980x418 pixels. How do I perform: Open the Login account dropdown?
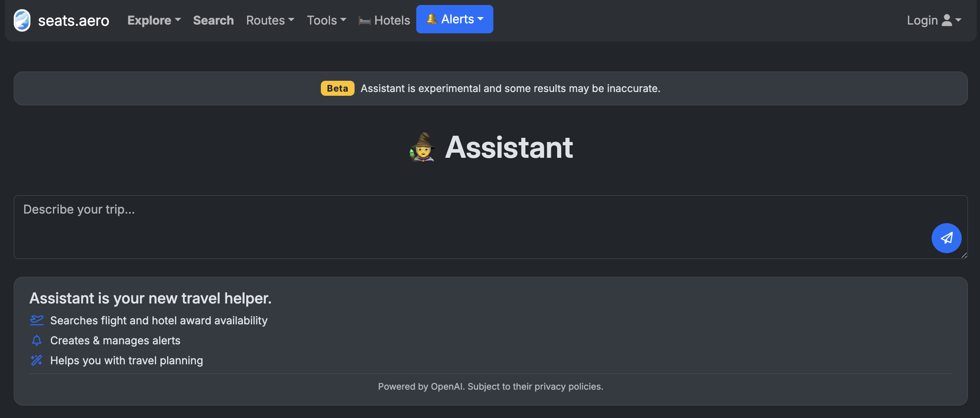pos(934,20)
